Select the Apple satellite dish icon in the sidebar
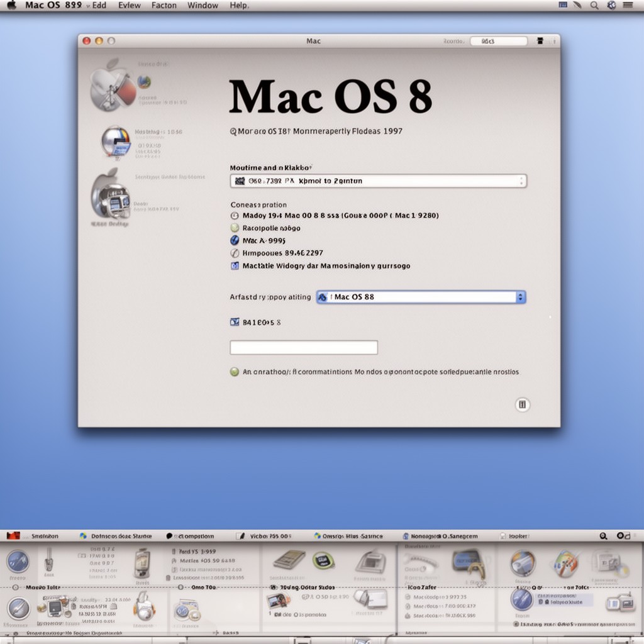The image size is (644, 644). [112, 85]
